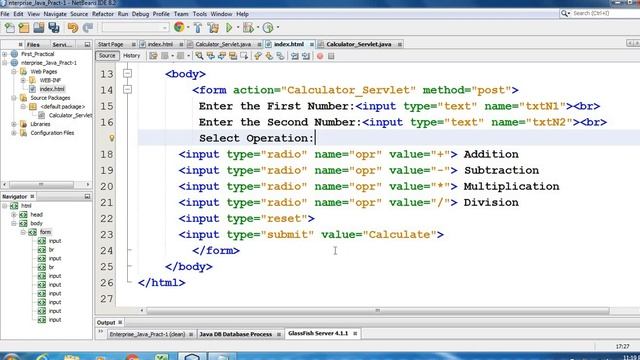Click the Stop Macro Recording icon
This screenshot has height=360, width=640.
[x=331, y=56]
